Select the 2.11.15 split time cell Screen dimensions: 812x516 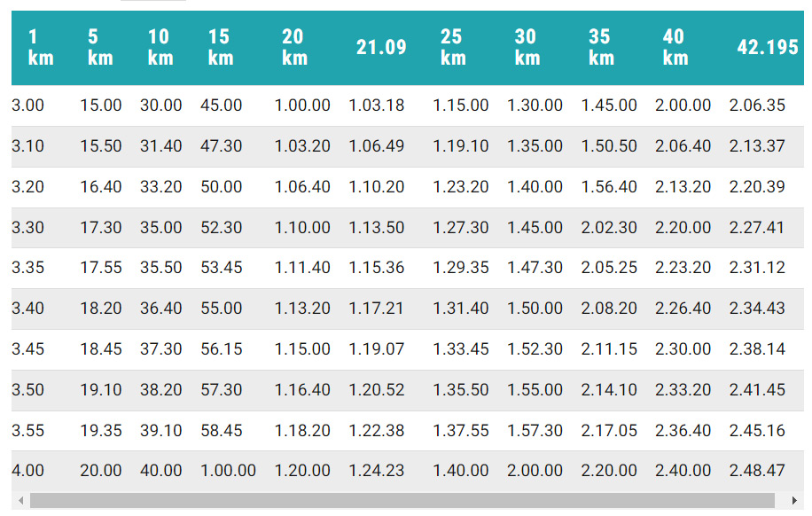coord(609,349)
